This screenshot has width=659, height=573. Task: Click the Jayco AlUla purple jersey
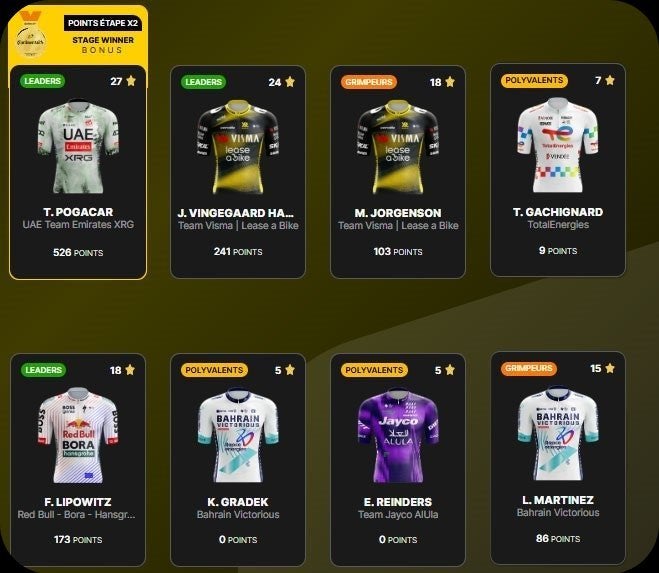398,435
